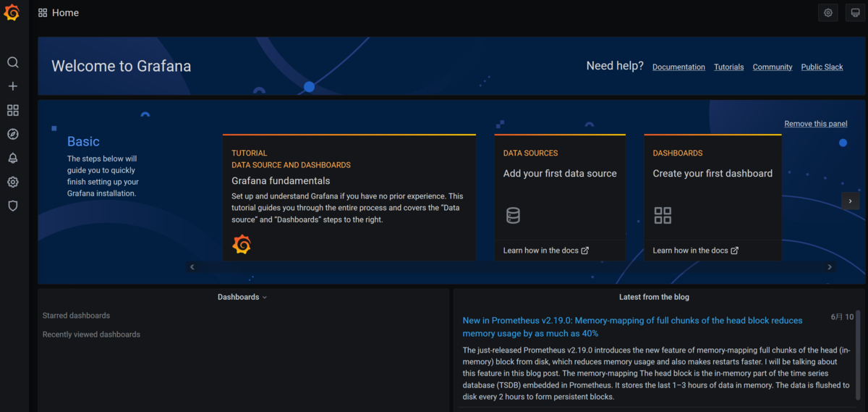
Task: Open the Configuration gear in the sidebar
Action: [13, 182]
